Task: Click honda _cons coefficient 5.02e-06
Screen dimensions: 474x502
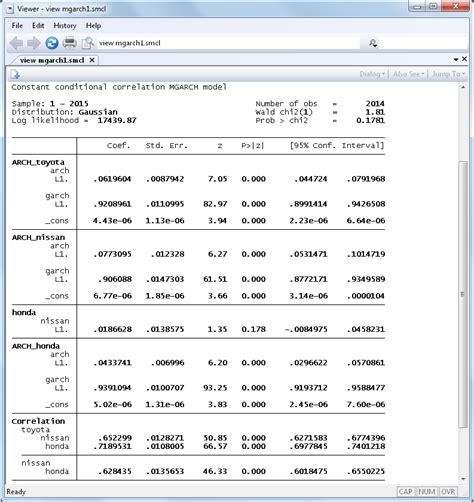Action: tap(112, 404)
